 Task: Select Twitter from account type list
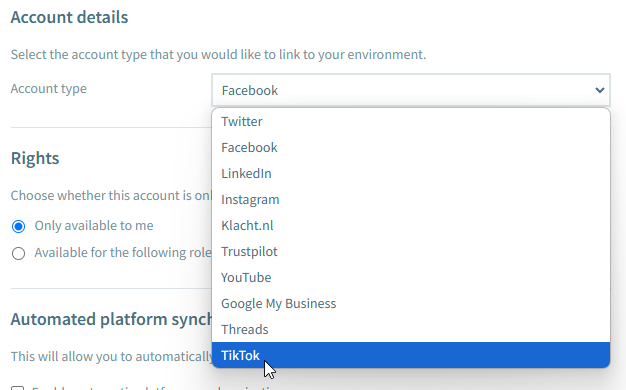(x=411, y=121)
